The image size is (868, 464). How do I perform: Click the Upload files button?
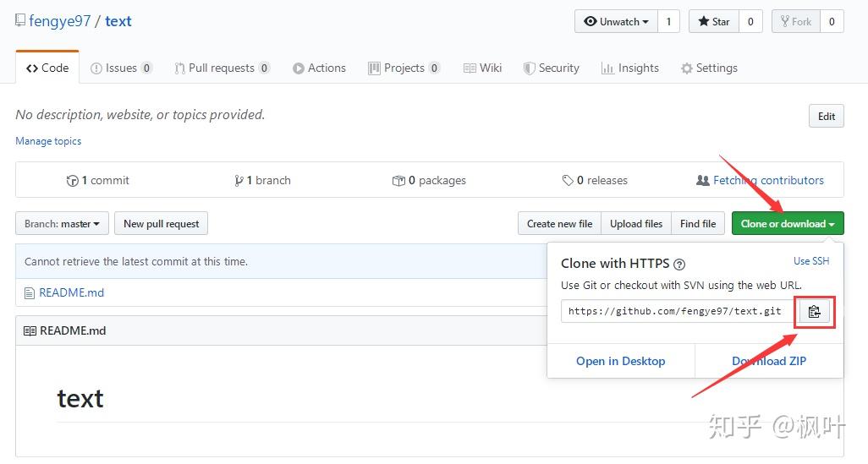(x=635, y=224)
